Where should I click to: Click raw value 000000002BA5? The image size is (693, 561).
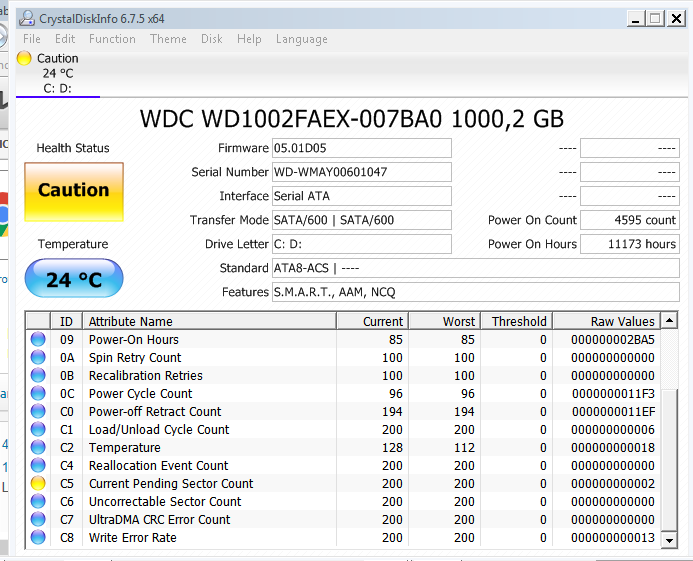click(x=613, y=339)
